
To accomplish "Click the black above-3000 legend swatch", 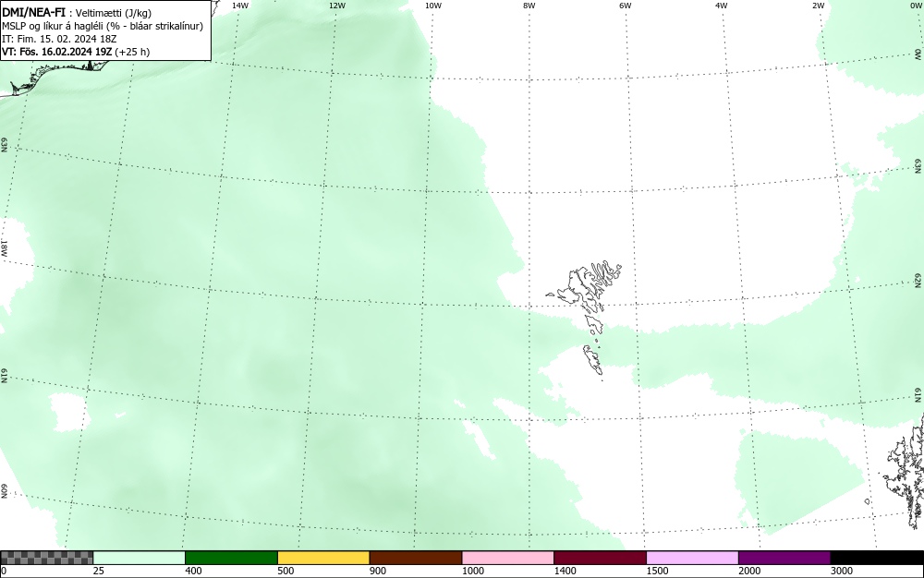I will click(x=877, y=558).
